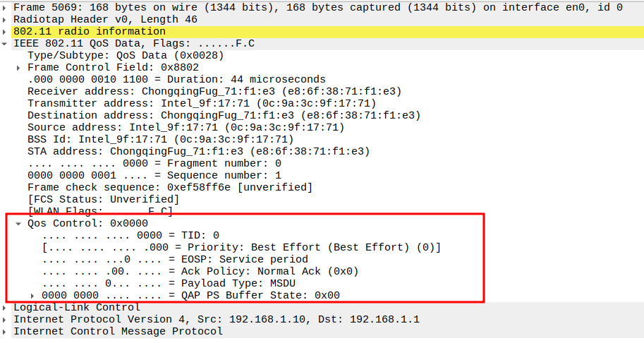
Task: Expand the QAP PS Buffer State entry
Action: tap(32, 295)
